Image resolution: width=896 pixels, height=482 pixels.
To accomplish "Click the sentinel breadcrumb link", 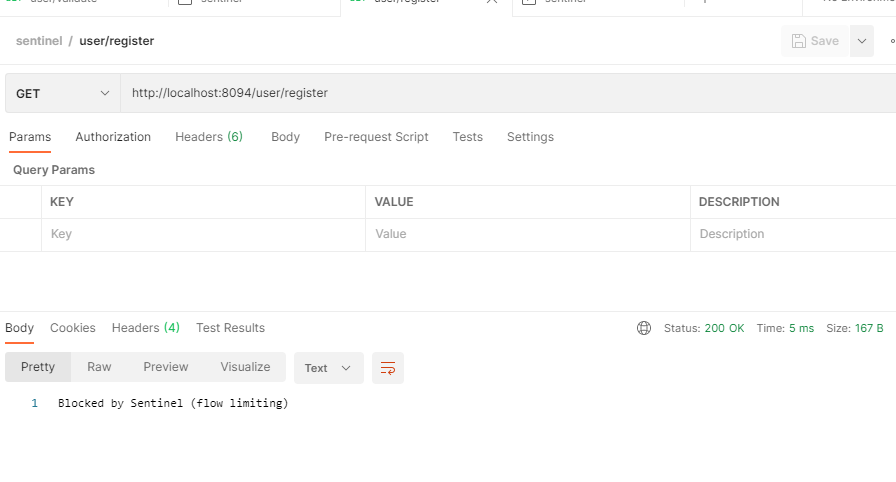I will click(39, 41).
